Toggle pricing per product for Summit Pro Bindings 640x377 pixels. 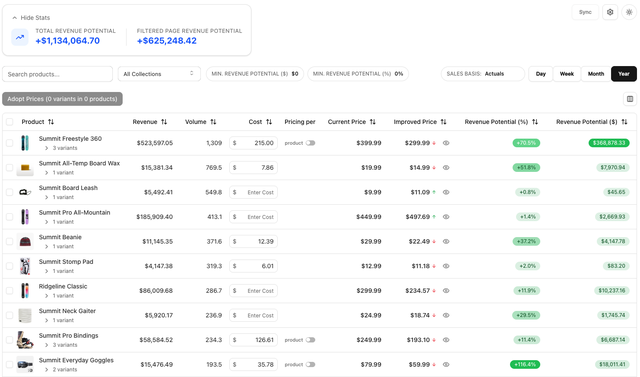coord(311,340)
